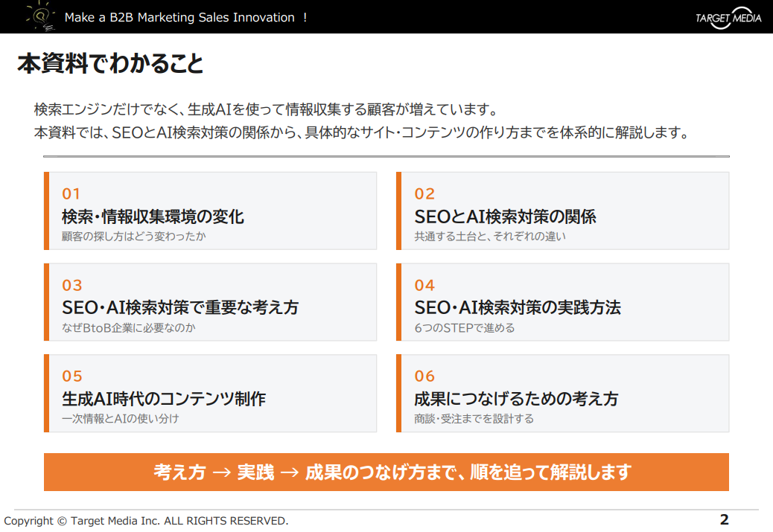773x532 pixels.
Task: Click the copyright text Target Media Inc.
Action: pyautogui.click(x=146, y=521)
